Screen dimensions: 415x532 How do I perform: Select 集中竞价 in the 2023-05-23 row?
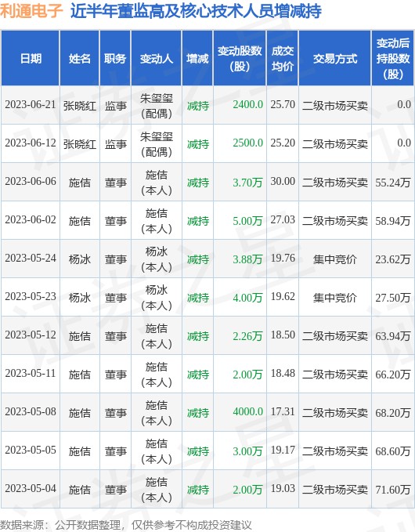click(x=335, y=298)
